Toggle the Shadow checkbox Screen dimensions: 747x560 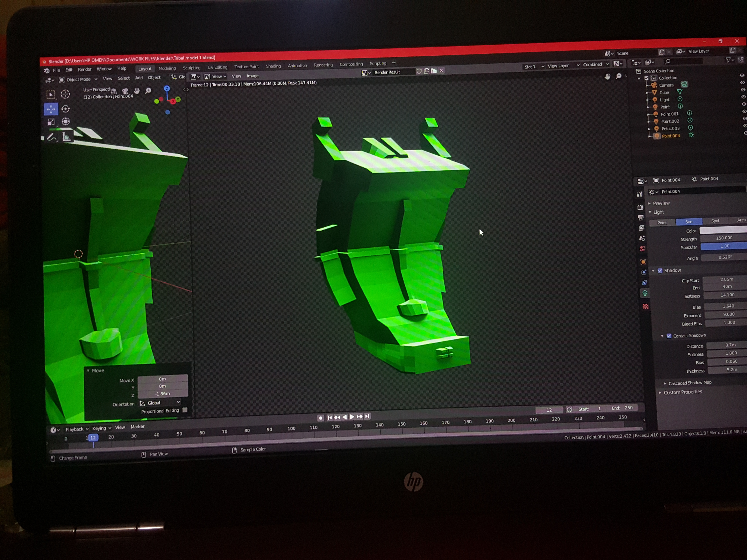pyautogui.click(x=660, y=271)
